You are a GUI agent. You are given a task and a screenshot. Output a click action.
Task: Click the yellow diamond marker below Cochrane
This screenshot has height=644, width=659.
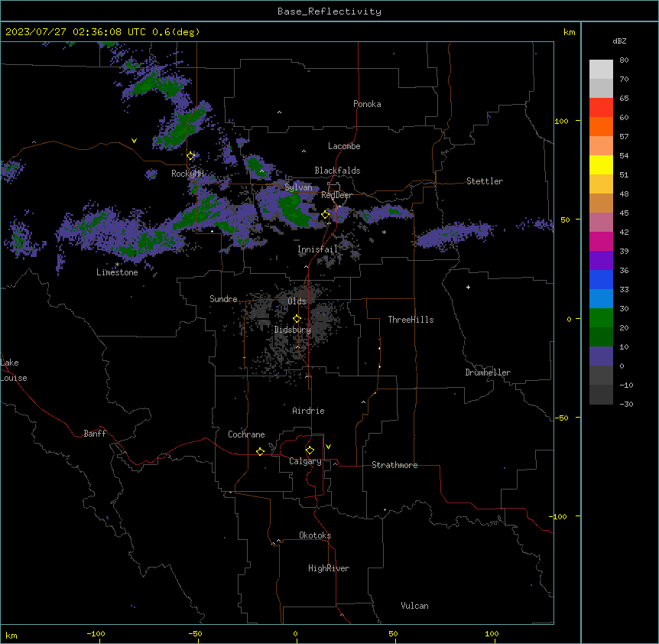pos(260,451)
